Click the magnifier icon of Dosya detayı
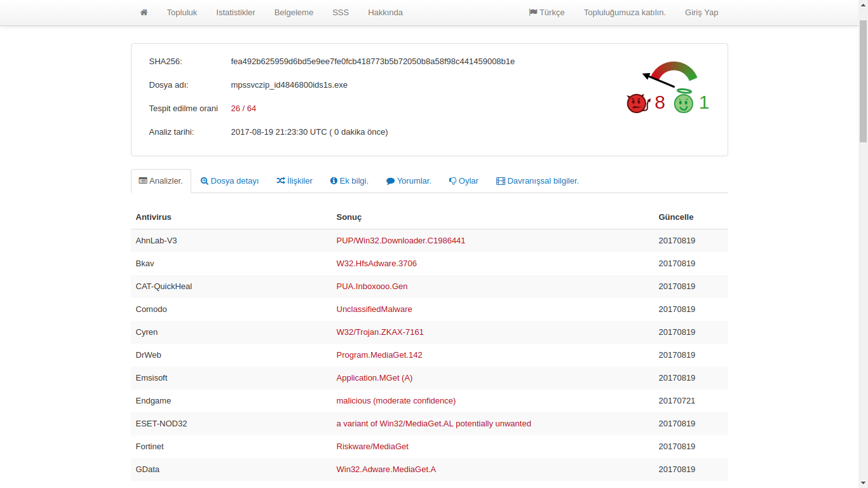The image size is (868, 488). [x=205, y=181]
